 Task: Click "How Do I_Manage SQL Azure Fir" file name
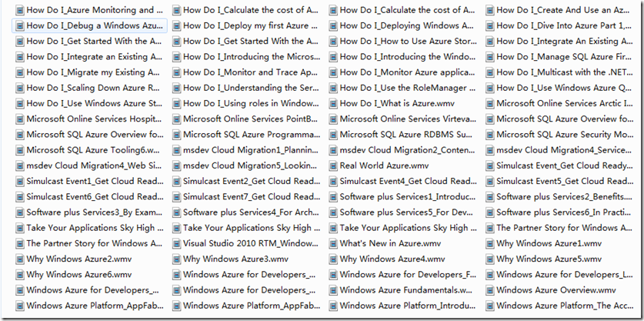point(564,57)
